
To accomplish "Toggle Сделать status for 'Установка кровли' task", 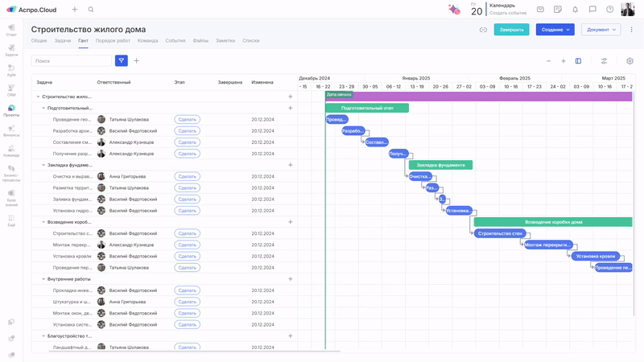I will [187, 256].
